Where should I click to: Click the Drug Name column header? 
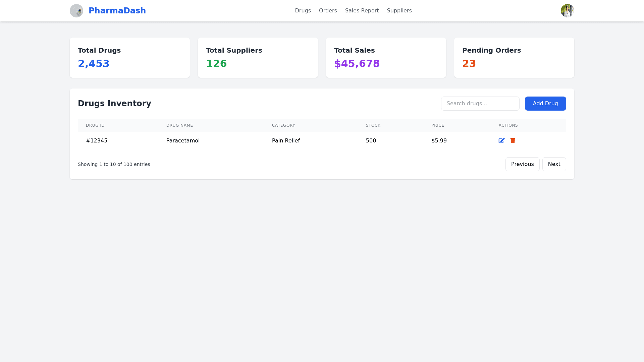tap(179, 125)
